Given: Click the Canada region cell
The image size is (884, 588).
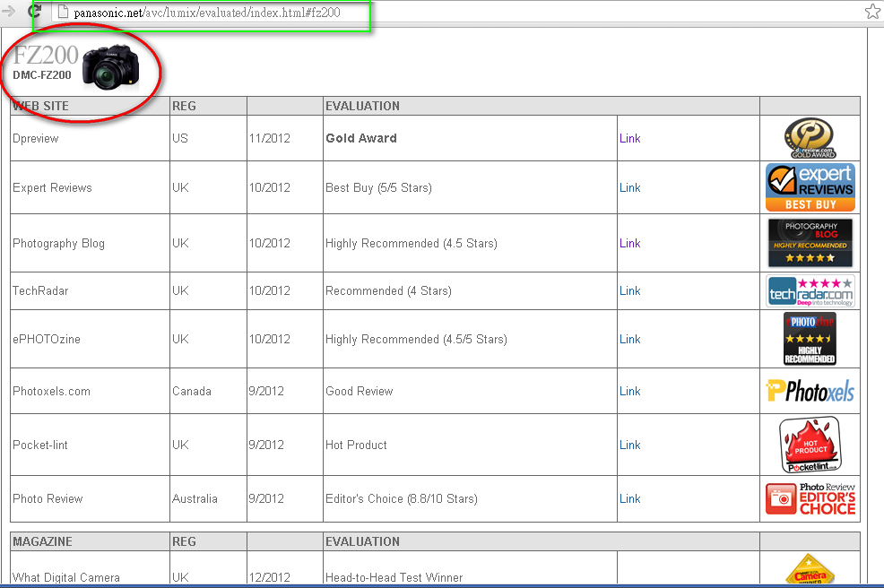Looking at the screenshot, I should click(x=208, y=391).
